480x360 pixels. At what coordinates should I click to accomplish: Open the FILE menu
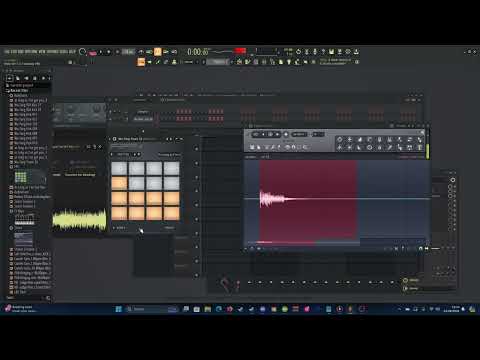7,52
